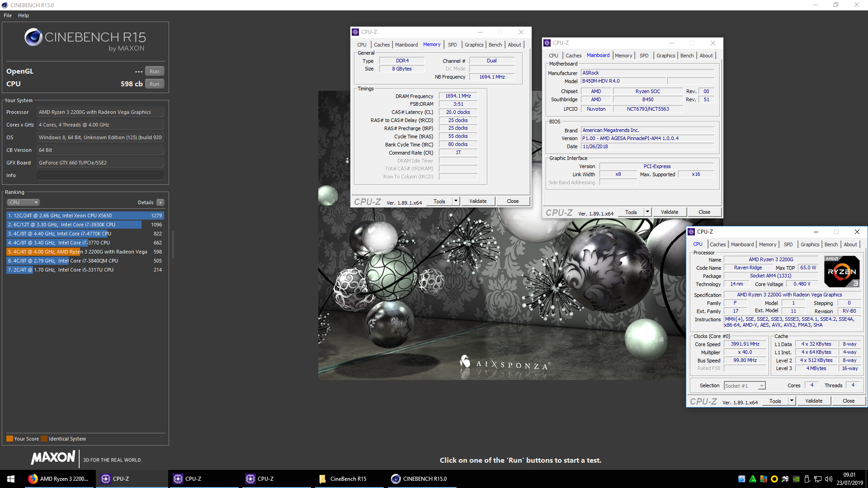
Task: Select the AMD Ryzen 3 2200G ranking row
Action: tap(85, 252)
